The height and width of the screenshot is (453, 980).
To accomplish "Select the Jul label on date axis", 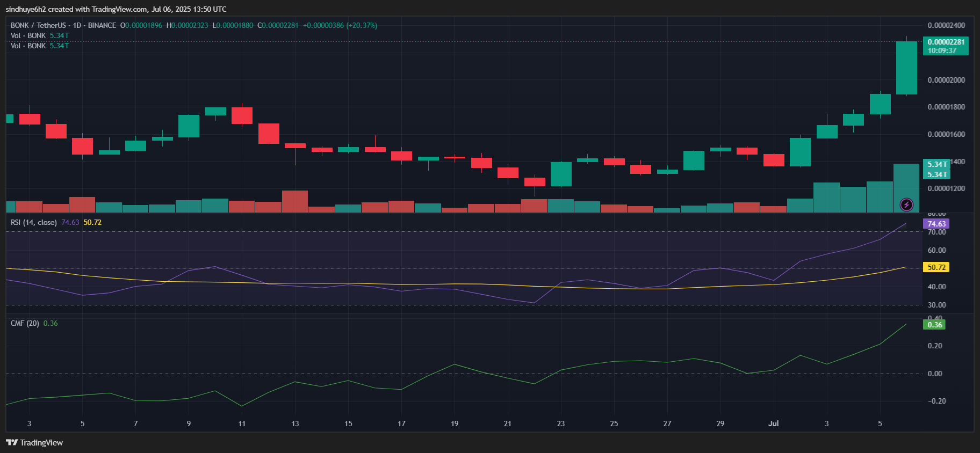I will (x=773, y=423).
